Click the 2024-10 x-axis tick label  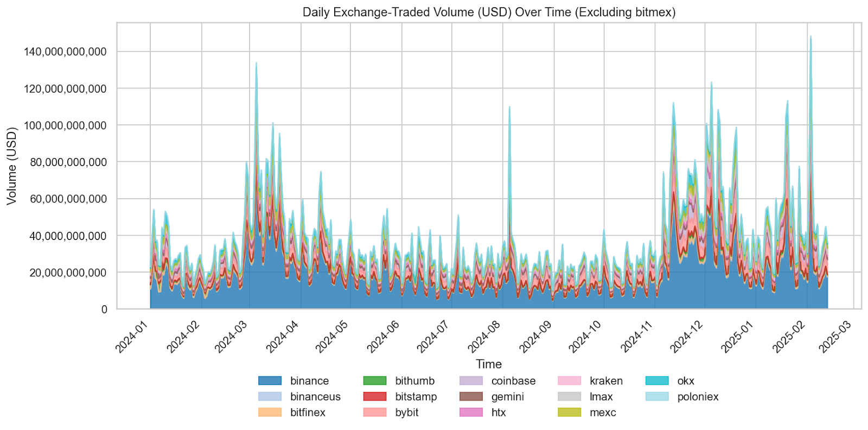(586, 337)
